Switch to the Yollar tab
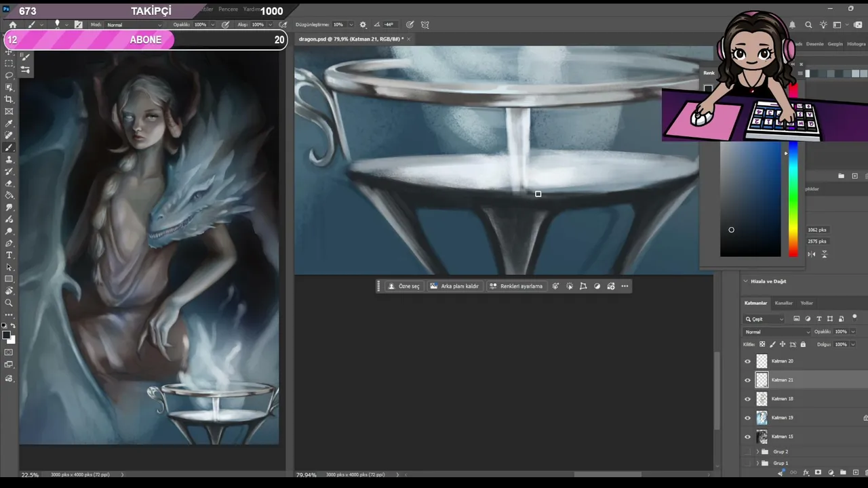The width and height of the screenshot is (868, 488). tap(806, 303)
